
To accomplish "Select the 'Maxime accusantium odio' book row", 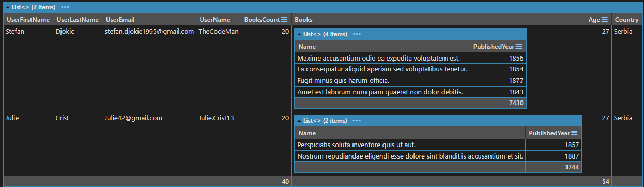I will (410, 58).
